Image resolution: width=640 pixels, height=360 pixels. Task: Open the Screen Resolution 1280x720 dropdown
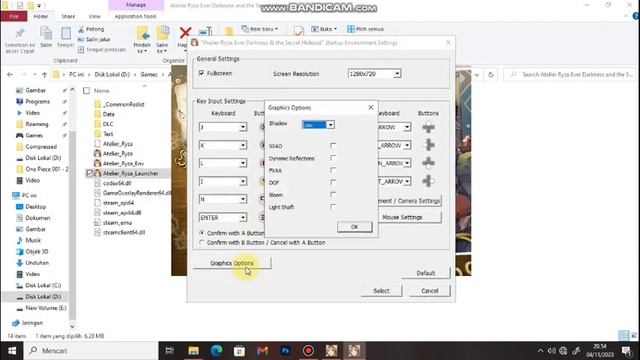tap(397, 74)
